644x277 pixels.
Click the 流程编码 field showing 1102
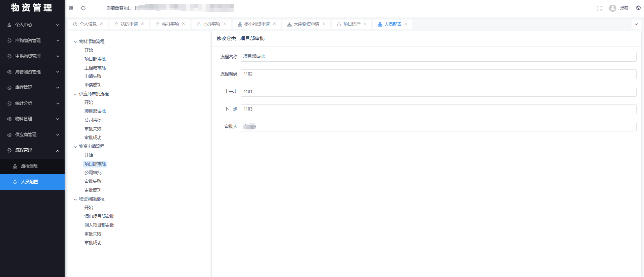[x=438, y=74]
